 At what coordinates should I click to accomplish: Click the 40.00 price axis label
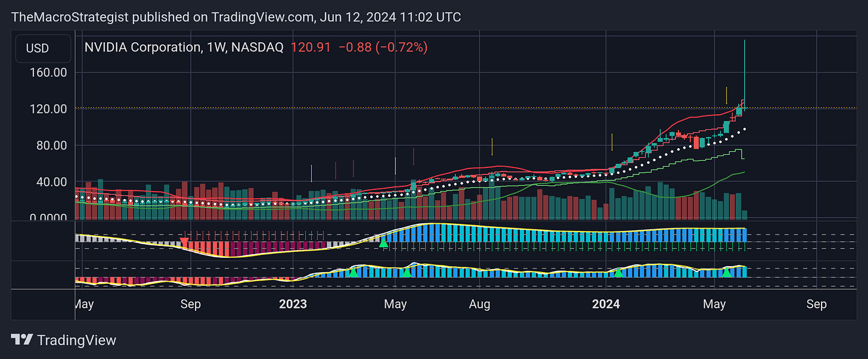(x=50, y=182)
